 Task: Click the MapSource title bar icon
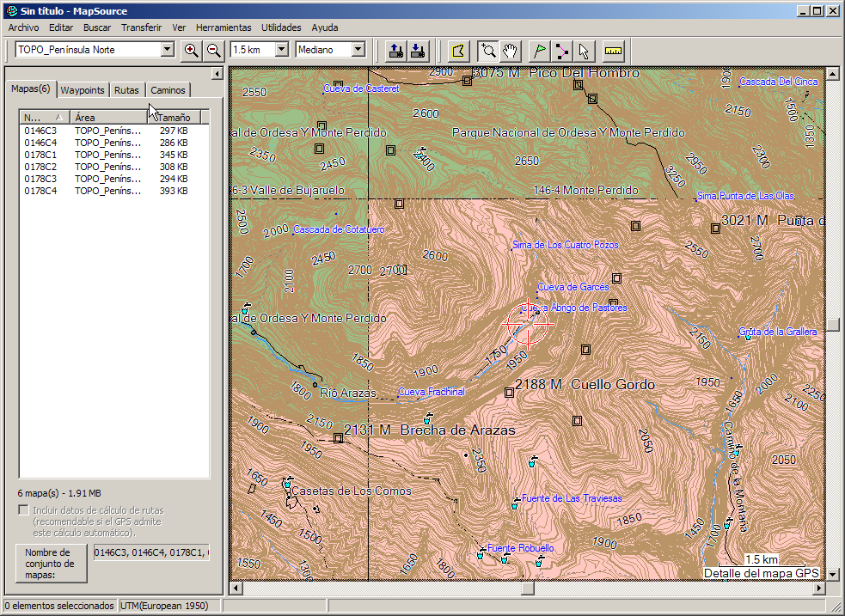11,11
